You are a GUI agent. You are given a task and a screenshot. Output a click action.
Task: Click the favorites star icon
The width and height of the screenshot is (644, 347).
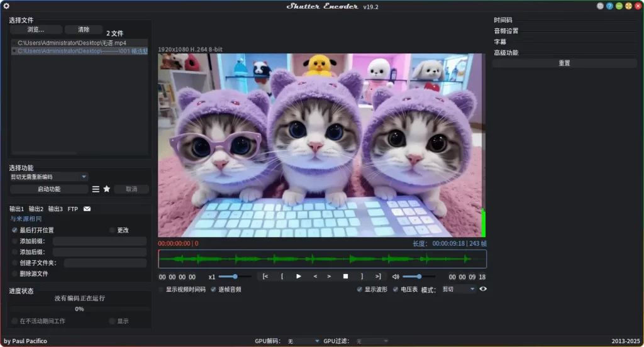107,189
